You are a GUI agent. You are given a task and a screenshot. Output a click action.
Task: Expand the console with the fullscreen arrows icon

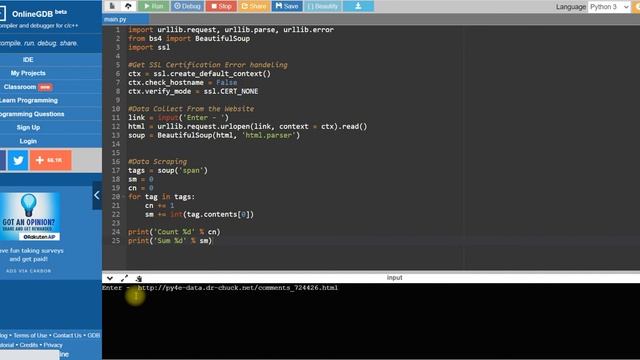coord(124,278)
